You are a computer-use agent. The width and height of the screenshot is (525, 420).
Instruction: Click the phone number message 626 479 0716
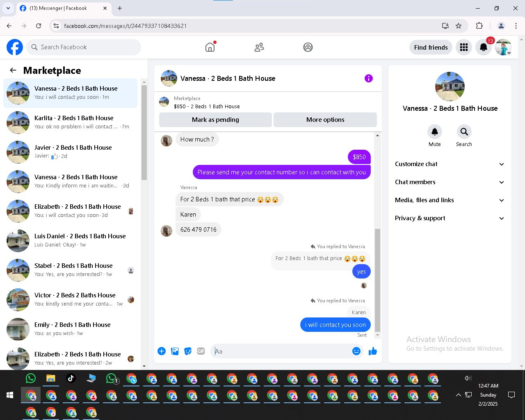click(199, 229)
